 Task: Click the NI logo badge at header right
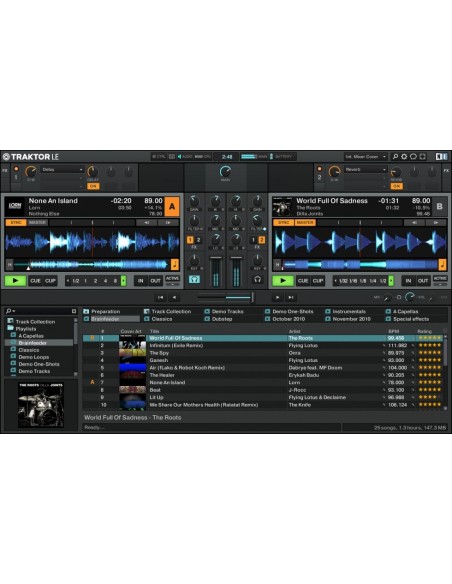(x=442, y=157)
